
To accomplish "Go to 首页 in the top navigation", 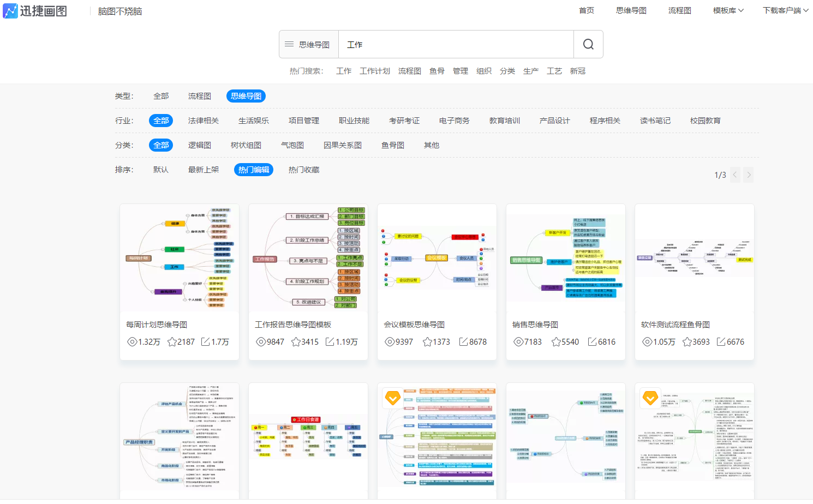I will coord(587,10).
